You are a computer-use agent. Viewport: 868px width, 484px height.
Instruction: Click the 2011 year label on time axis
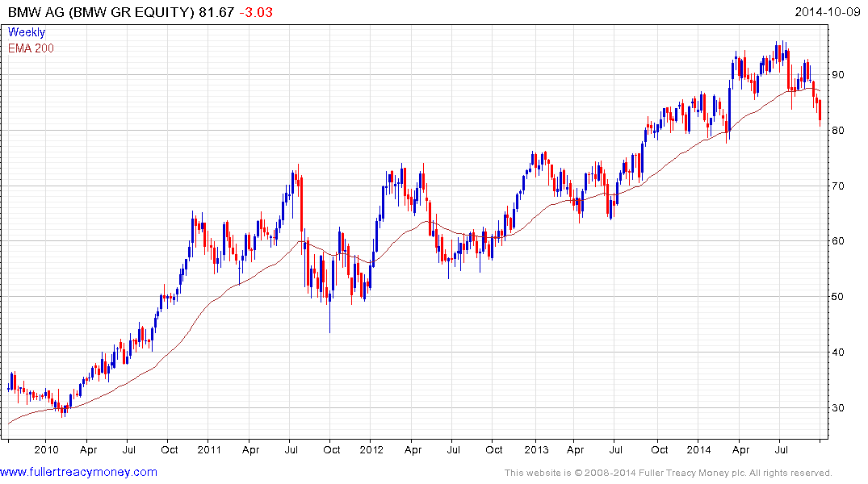(209, 449)
